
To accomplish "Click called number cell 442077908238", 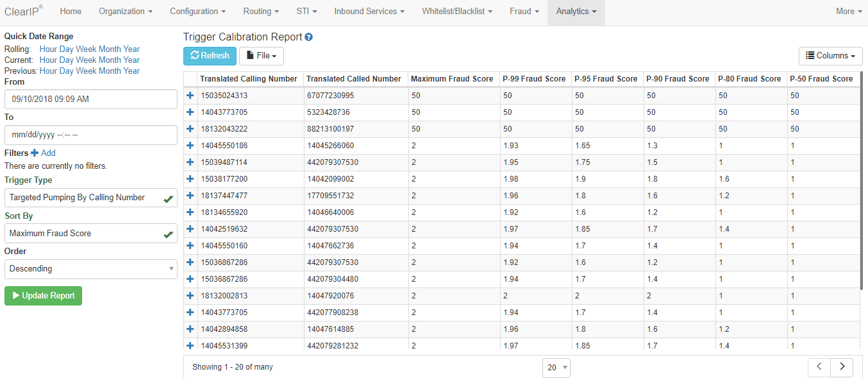I will [x=356, y=313].
